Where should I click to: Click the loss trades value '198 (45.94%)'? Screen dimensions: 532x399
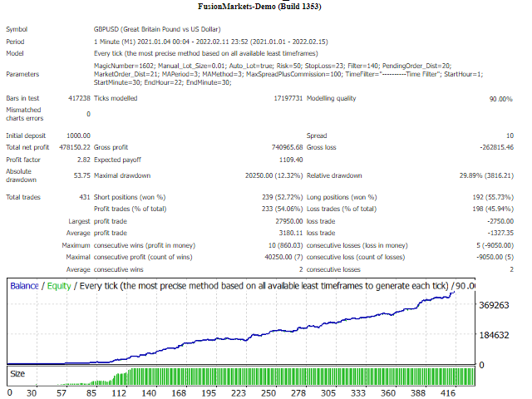coord(493,209)
